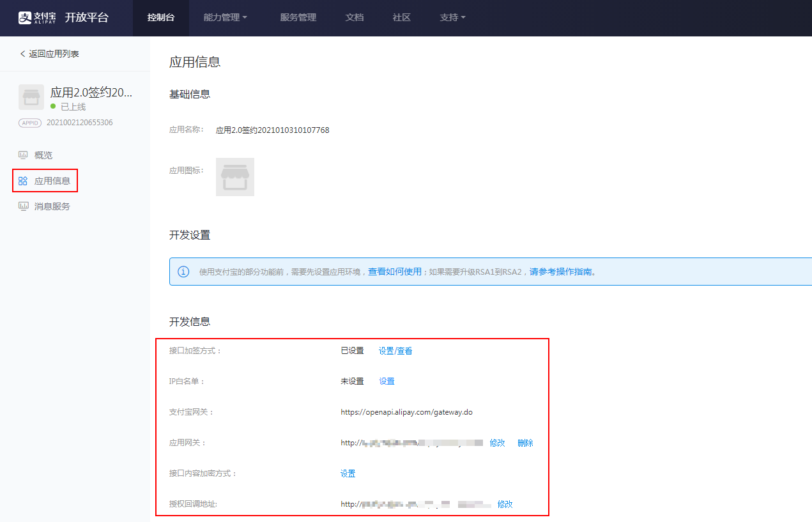Click the 开放平台 title text
Viewport: 812px width, 522px height.
(x=87, y=17)
